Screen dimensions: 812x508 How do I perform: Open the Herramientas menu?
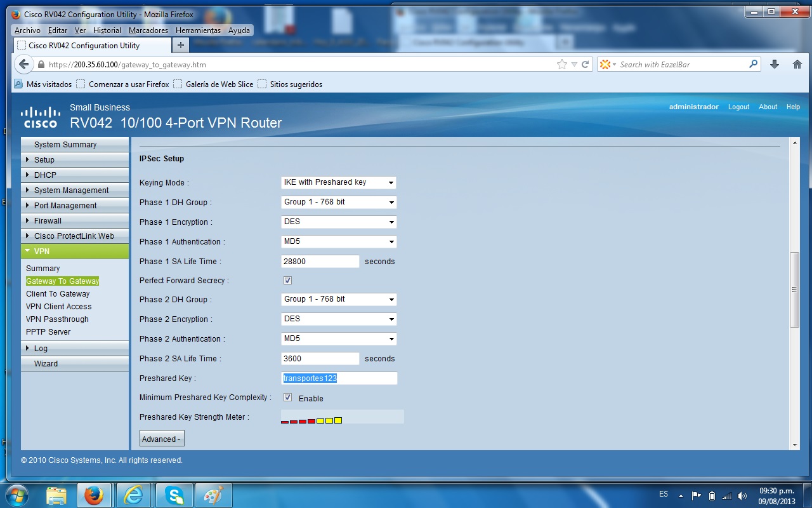pos(198,30)
